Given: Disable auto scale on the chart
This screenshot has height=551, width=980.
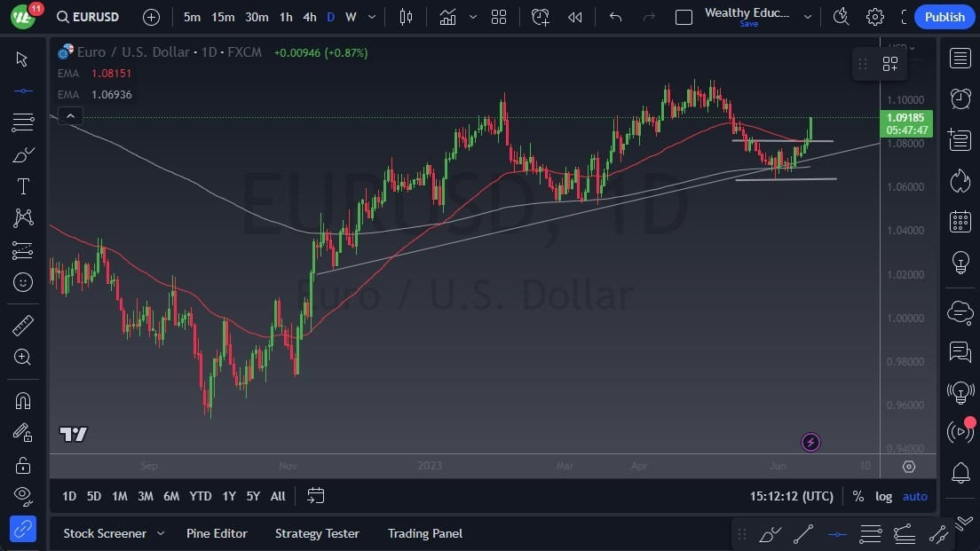Looking at the screenshot, I should click(915, 496).
